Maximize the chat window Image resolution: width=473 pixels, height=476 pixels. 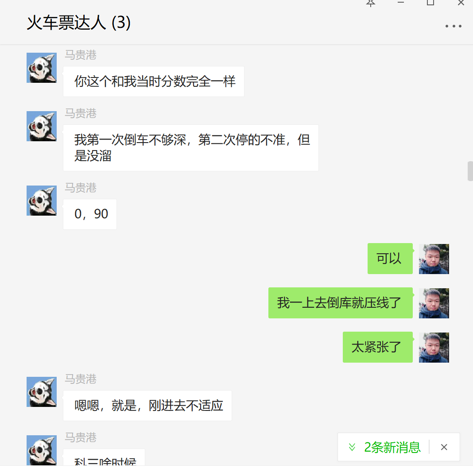coord(430,3)
